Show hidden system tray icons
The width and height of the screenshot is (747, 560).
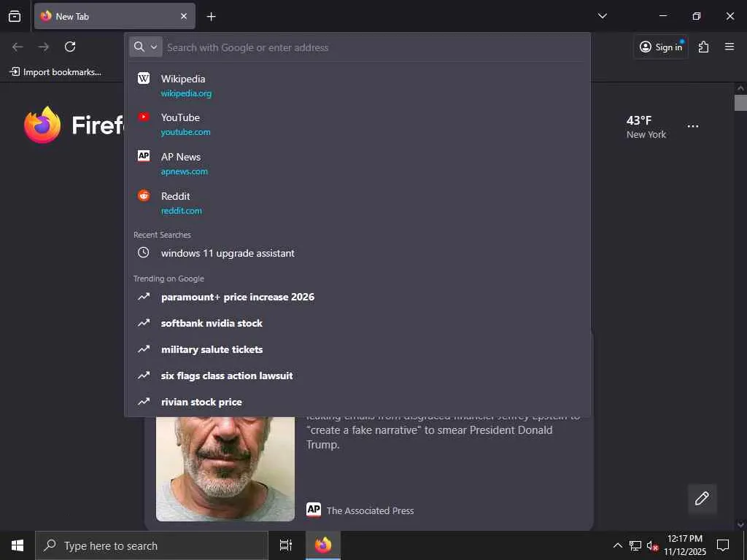tap(617, 545)
